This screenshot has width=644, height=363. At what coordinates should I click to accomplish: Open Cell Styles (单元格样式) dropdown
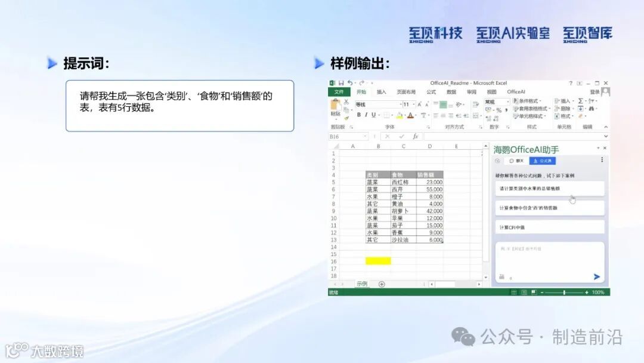click(x=530, y=116)
